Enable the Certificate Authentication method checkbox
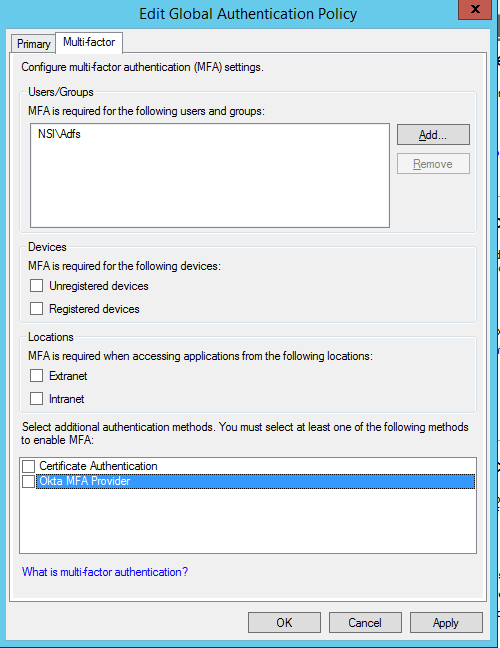Viewport: 500px width, 648px height. click(29, 466)
